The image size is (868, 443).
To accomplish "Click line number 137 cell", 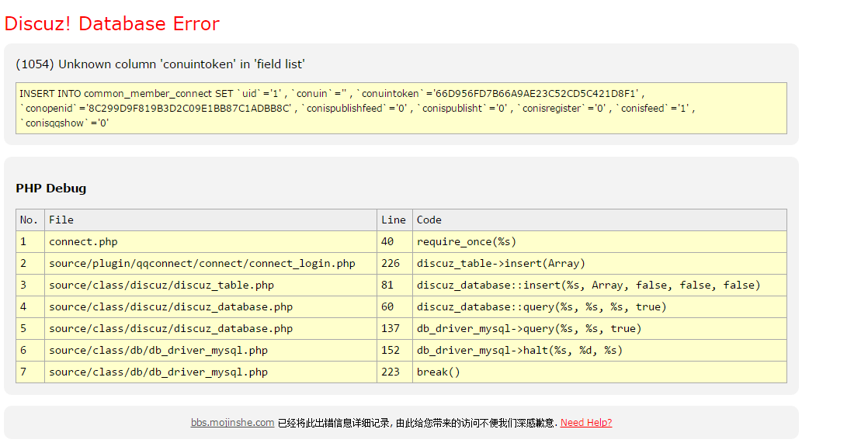I will (x=394, y=328).
